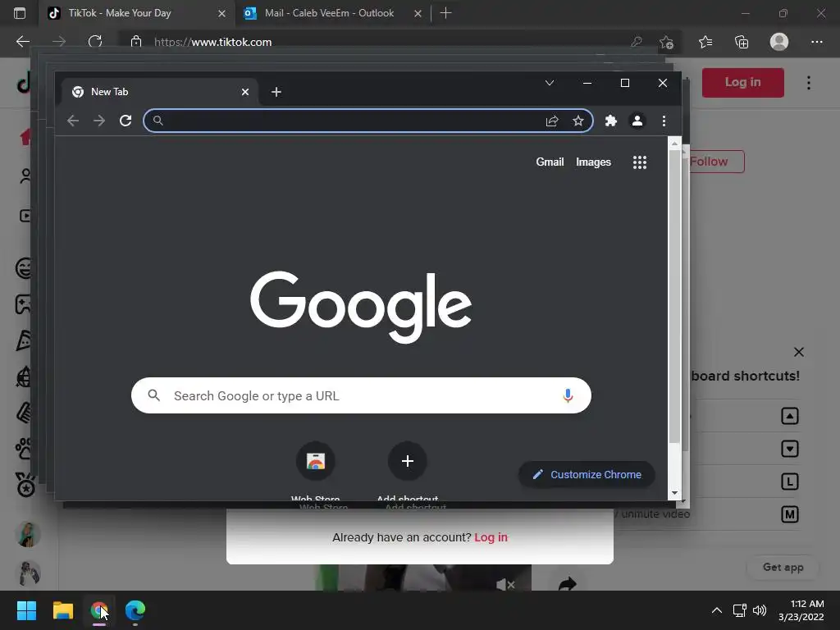Unmute the TikTok video via the speaker icon
Screen dimensions: 840x630
point(505,584)
